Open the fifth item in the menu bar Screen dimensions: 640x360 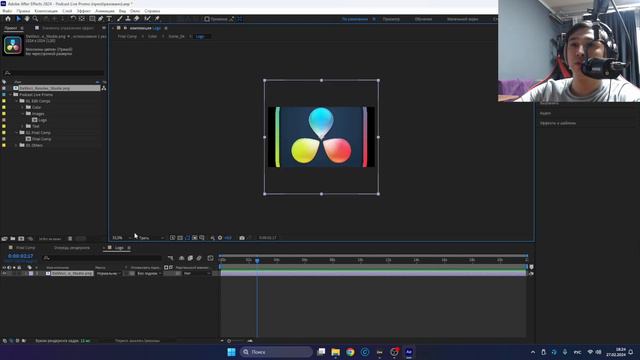pyautogui.click(x=84, y=11)
